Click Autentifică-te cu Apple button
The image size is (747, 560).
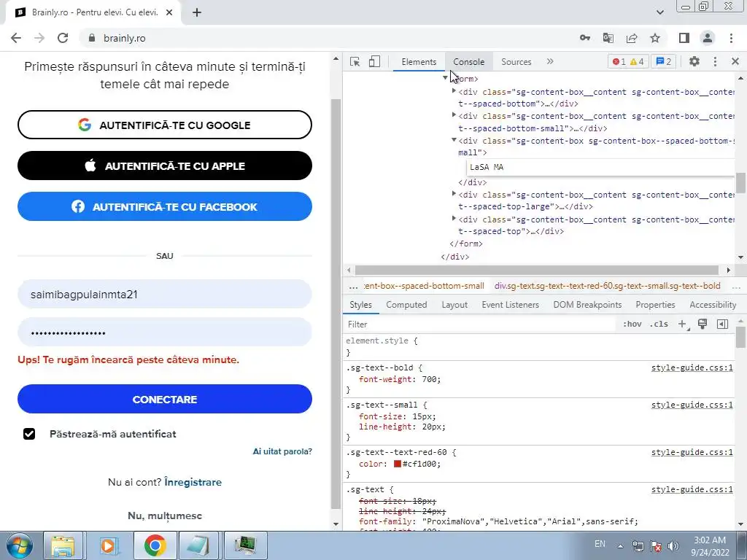(x=165, y=166)
